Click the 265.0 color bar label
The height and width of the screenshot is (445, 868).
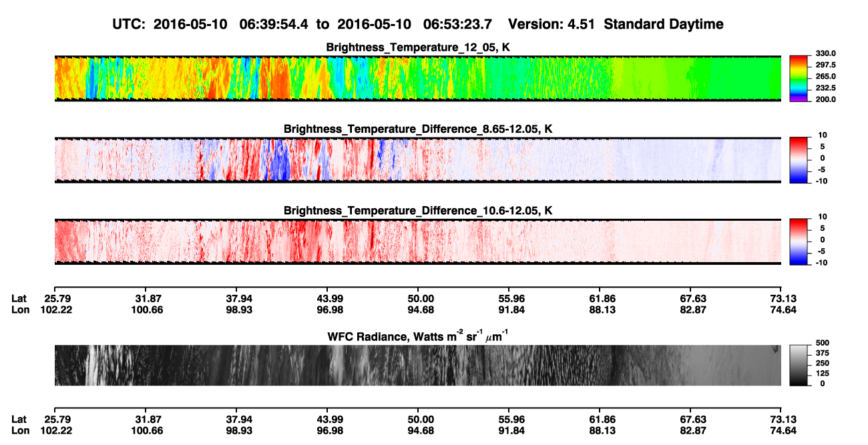(826, 77)
